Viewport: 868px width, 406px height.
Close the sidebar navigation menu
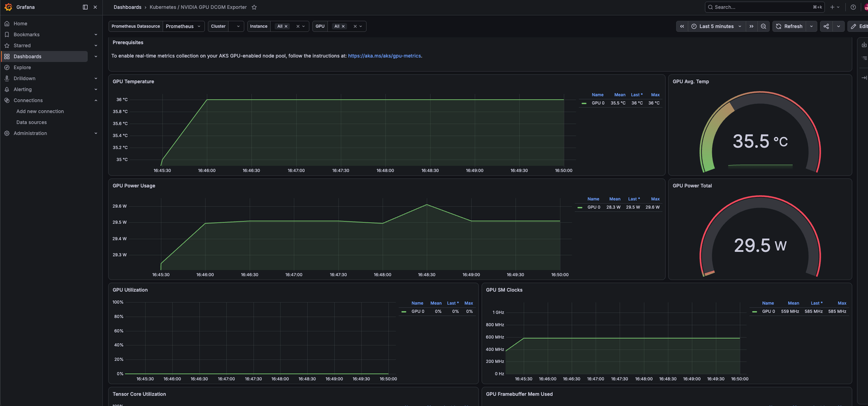(x=95, y=7)
